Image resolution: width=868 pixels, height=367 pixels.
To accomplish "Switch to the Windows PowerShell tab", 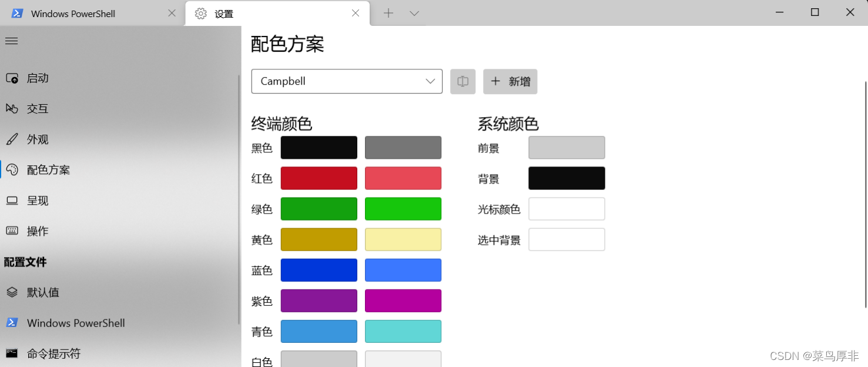I will click(x=82, y=12).
